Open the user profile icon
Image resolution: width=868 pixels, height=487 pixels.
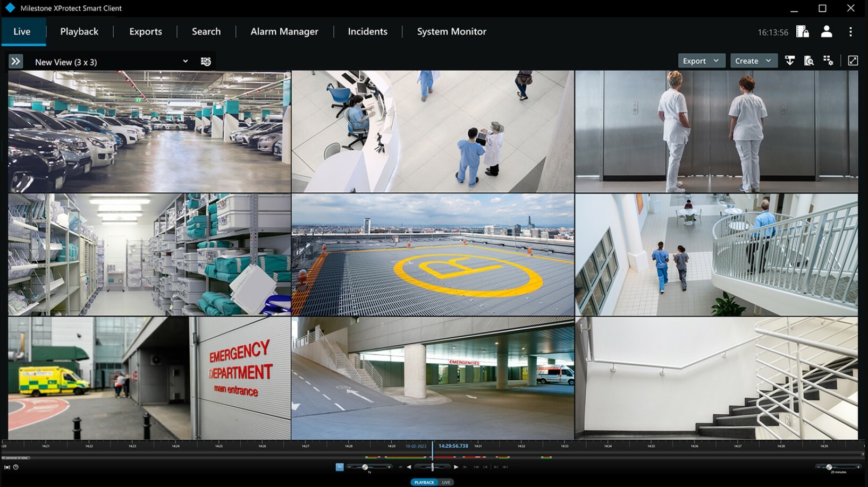(x=827, y=32)
